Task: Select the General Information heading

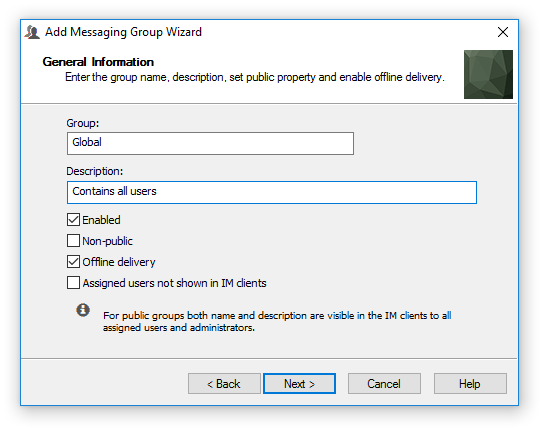Action: (x=98, y=62)
